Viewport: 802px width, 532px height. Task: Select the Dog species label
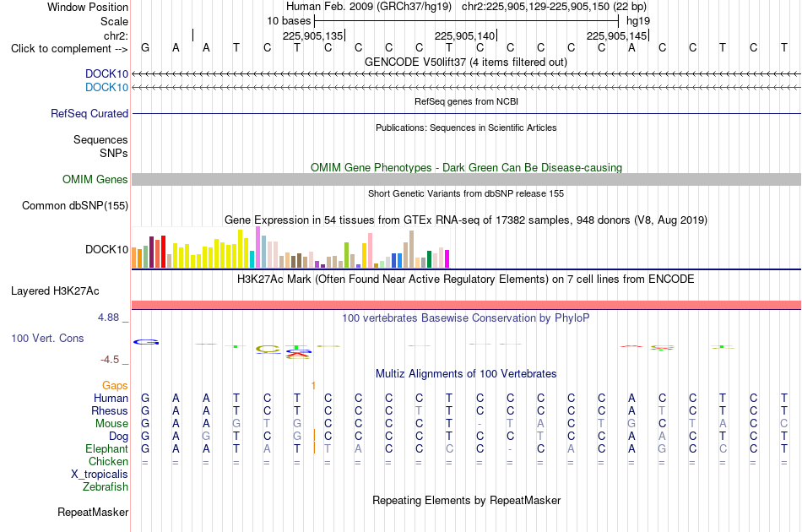pyautogui.click(x=118, y=437)
